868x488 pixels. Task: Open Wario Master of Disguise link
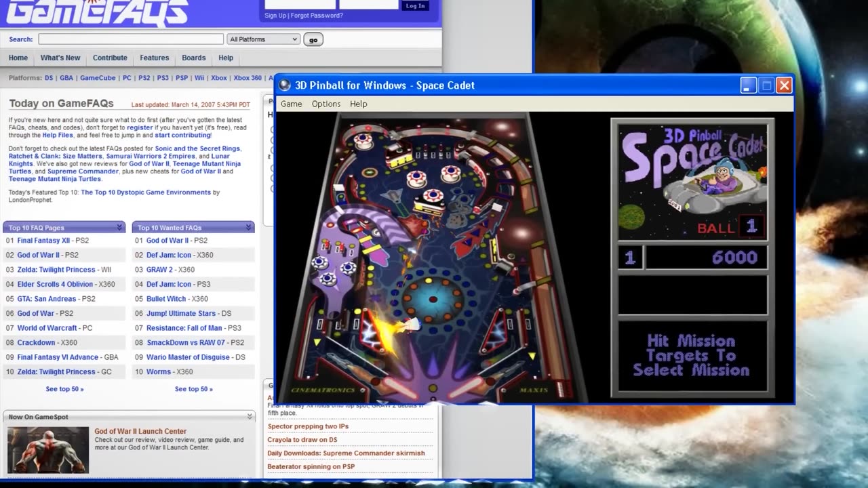(187, 357)
